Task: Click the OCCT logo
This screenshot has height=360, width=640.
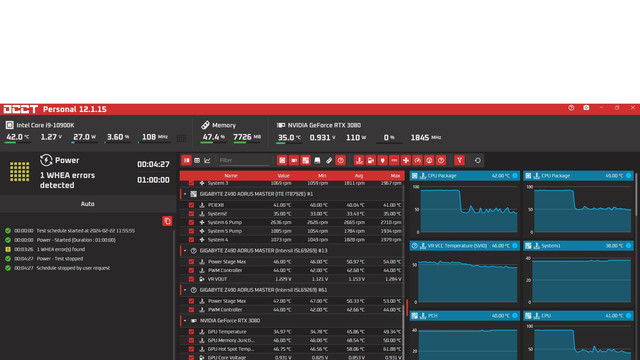Action: tap(20, 109)
